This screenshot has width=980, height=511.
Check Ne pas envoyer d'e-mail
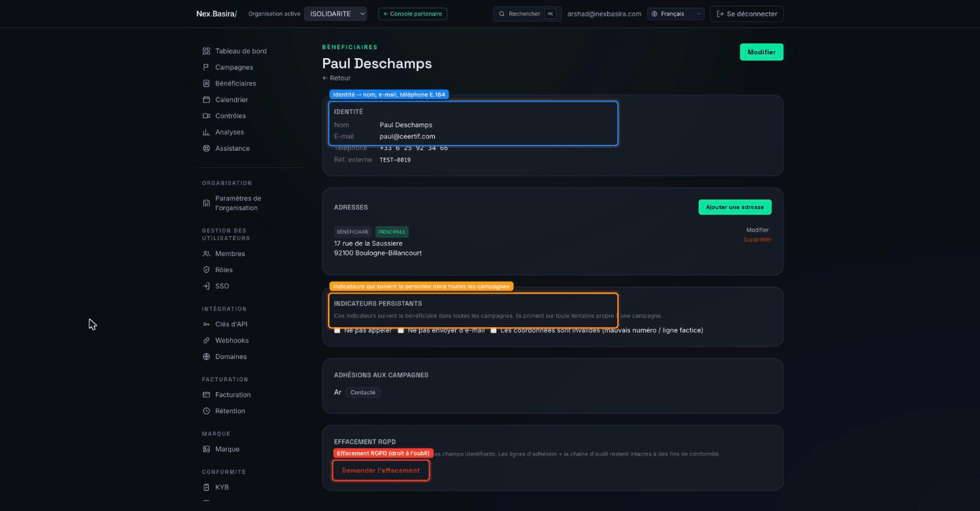(401, 330)
